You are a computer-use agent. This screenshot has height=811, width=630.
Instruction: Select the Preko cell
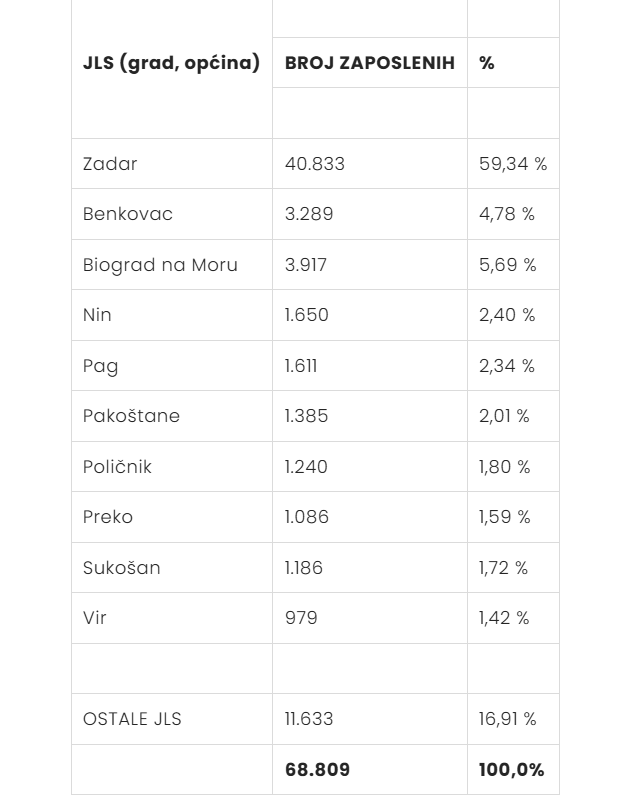pyautogui.click(x=108, y=517)
